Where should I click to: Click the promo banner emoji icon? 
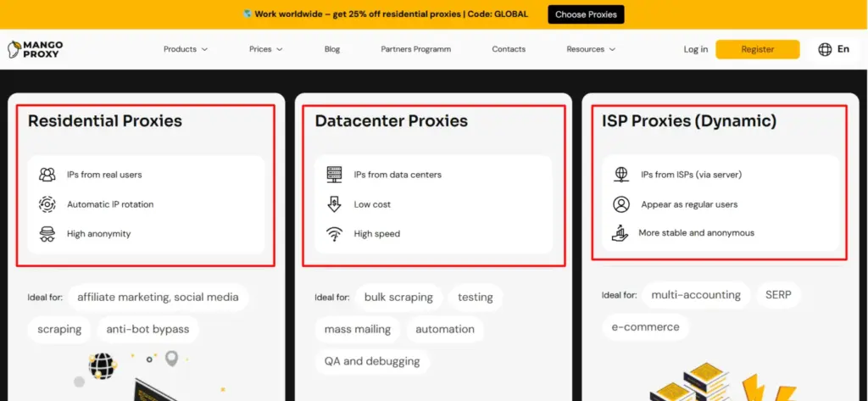[x=247, y=14]
